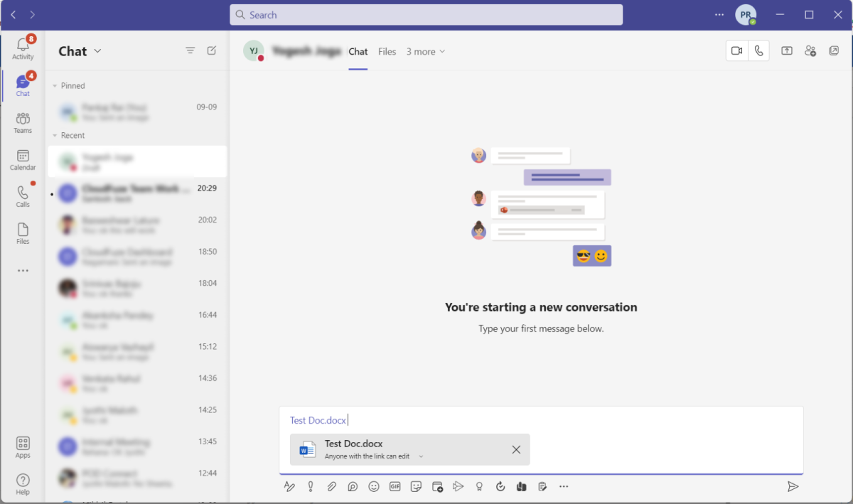Viewport: 853px width, 504px height.
Task: Add people to this chat
Action: pyautogui.click(x=810, y=51)
